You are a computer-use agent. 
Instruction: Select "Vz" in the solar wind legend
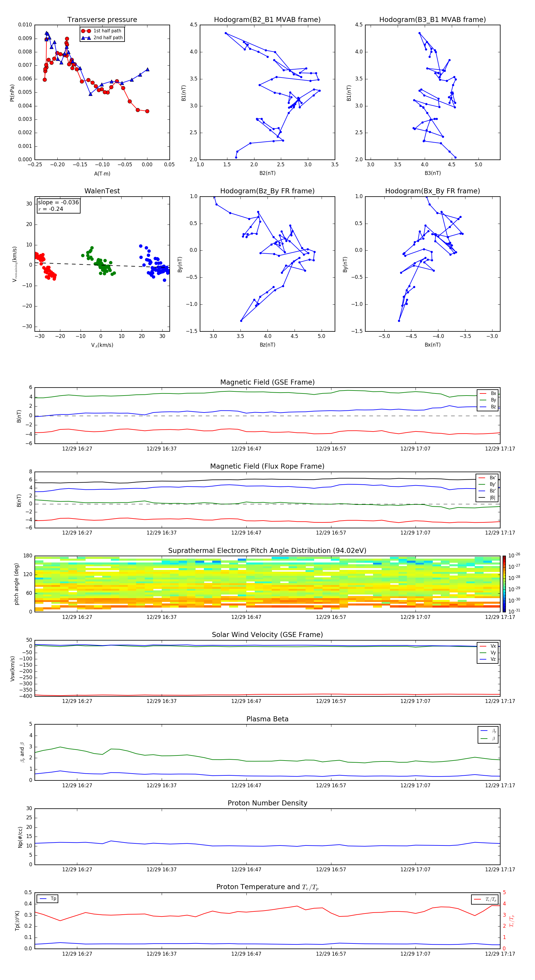(x=488, y=659)
